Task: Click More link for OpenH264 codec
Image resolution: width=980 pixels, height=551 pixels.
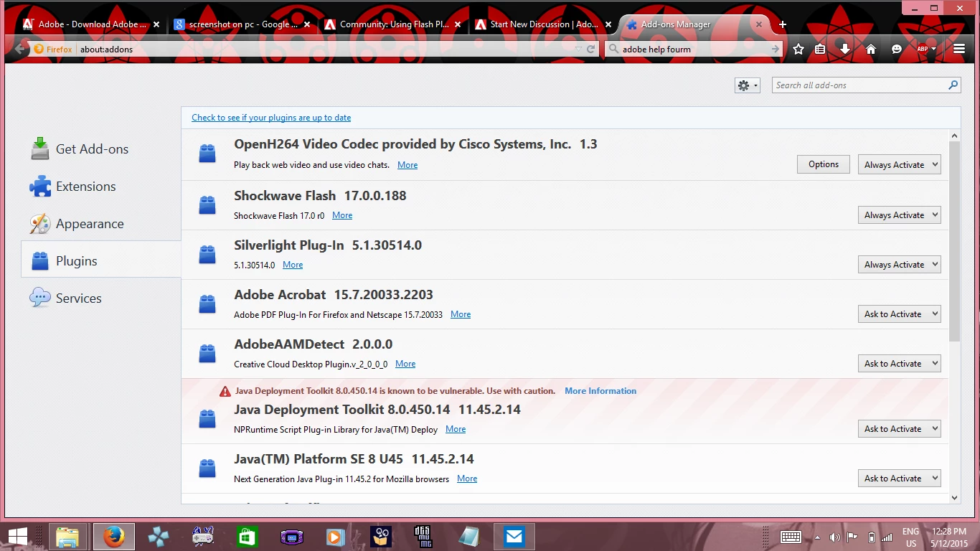Action: [x=407, y=165]
